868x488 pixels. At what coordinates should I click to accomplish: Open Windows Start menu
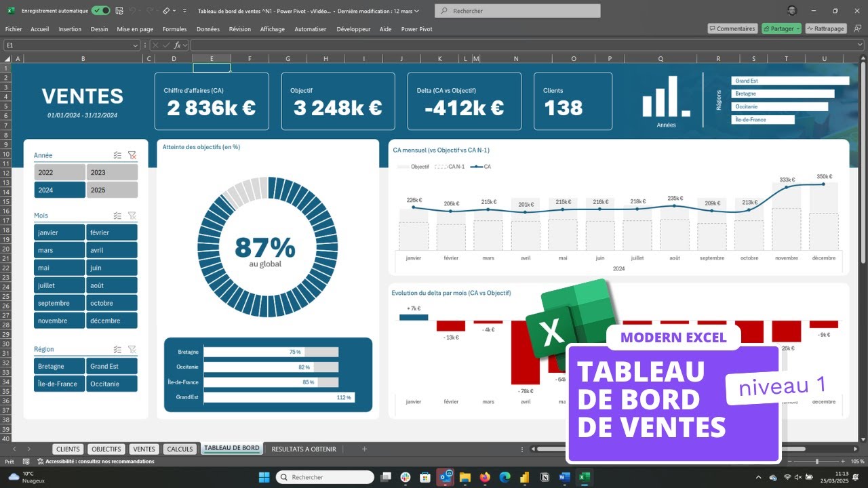pos(264,477)
